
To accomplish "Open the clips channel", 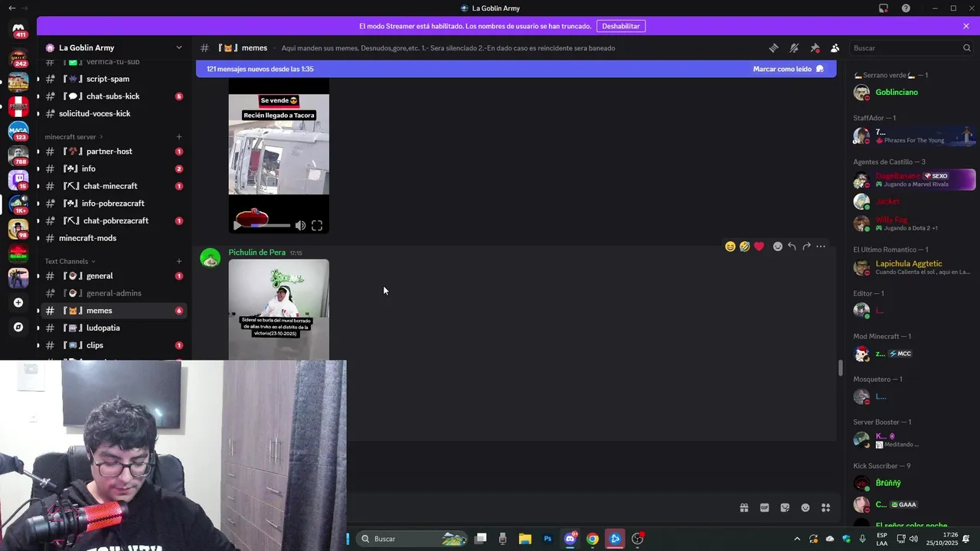I will tap(112, 345).
